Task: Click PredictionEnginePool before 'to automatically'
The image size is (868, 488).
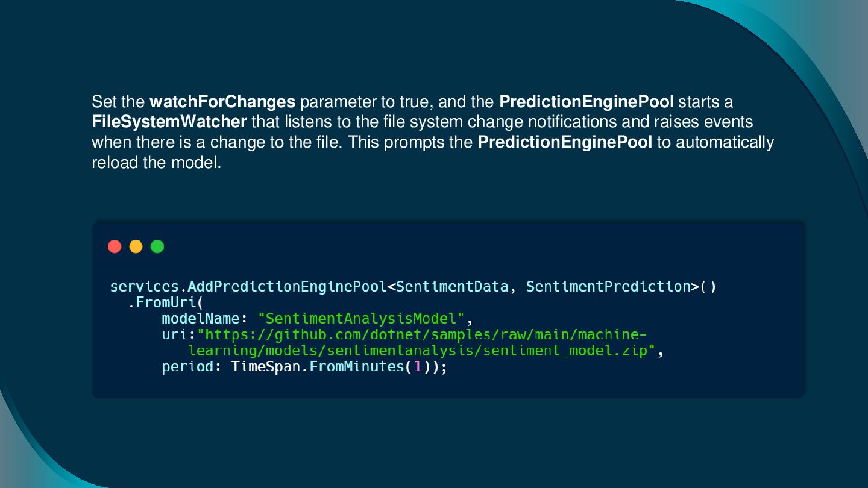Action: [565, 142]
